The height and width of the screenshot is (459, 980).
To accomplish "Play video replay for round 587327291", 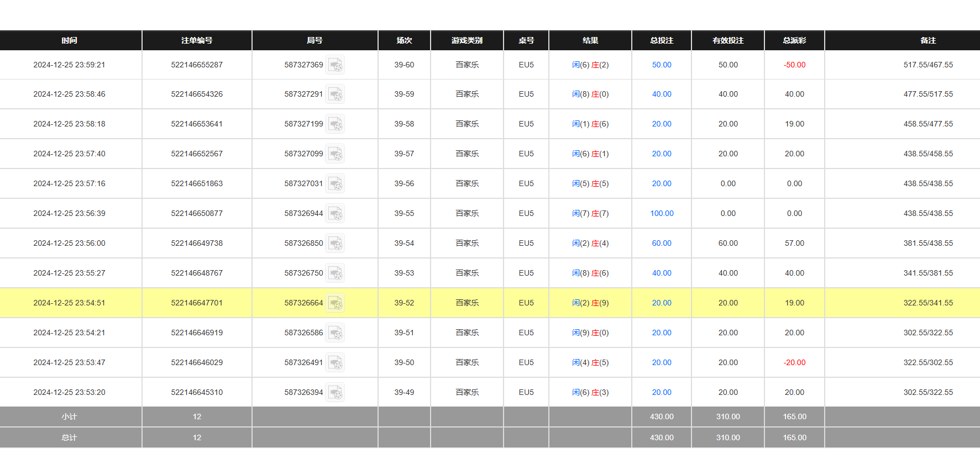I will 335,94.
